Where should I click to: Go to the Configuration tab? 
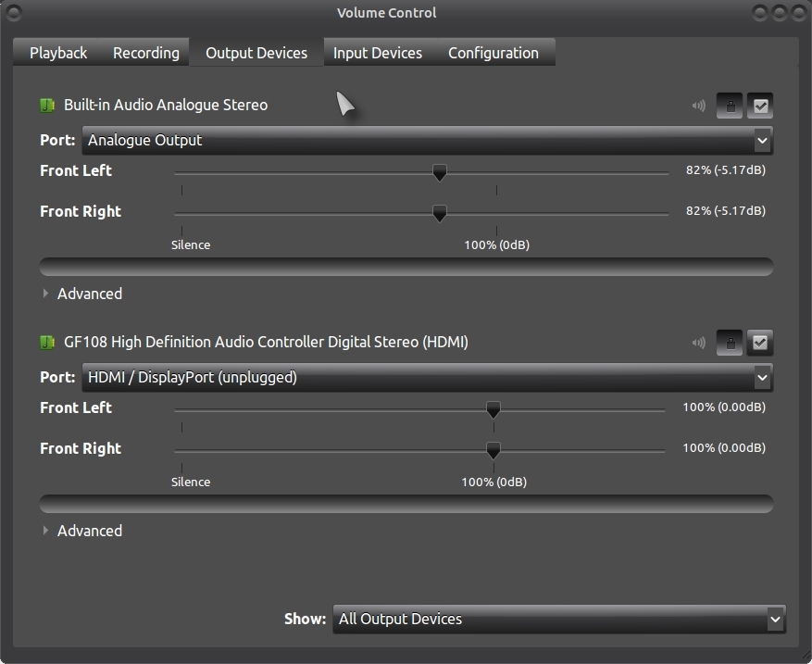tap(493, 53)
